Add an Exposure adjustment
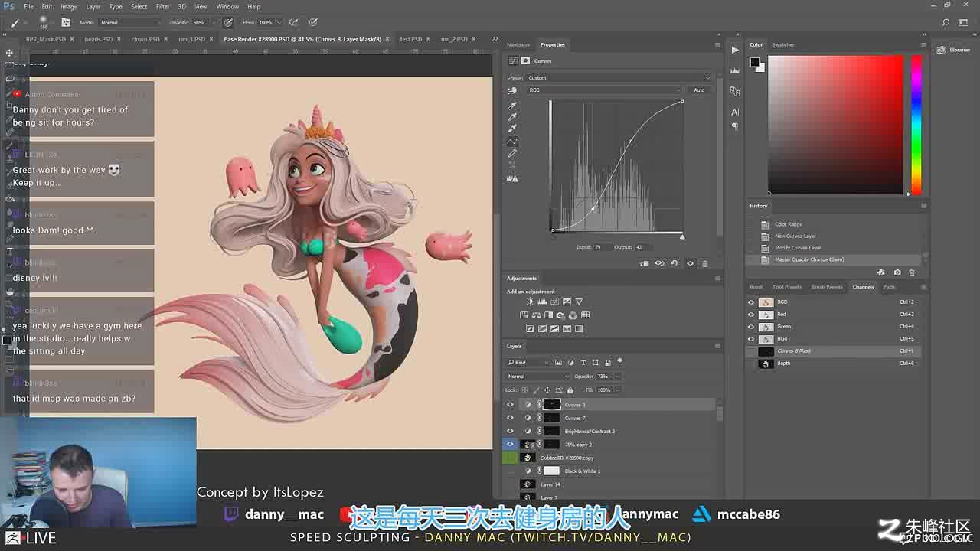The image size is (980, 551). 567,302
